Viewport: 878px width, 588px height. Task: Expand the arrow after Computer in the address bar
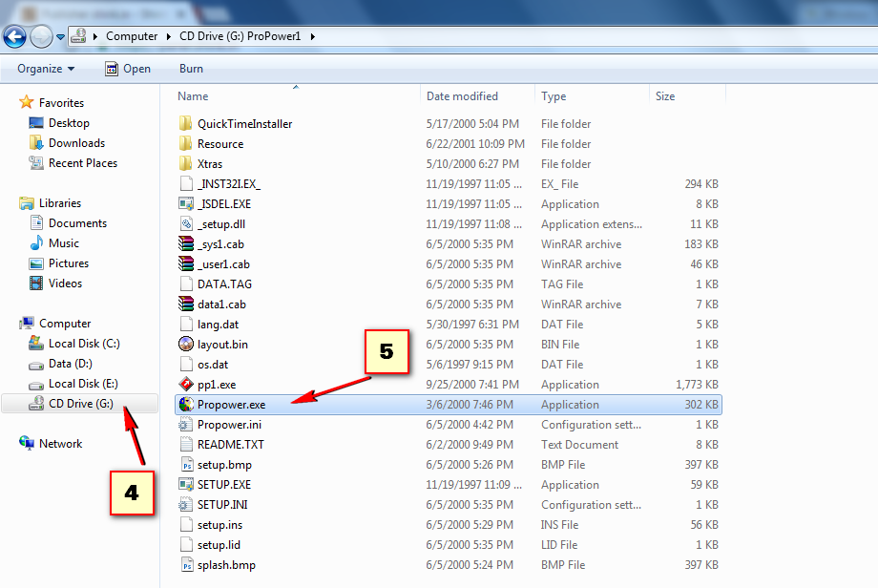tap(169, 36)
